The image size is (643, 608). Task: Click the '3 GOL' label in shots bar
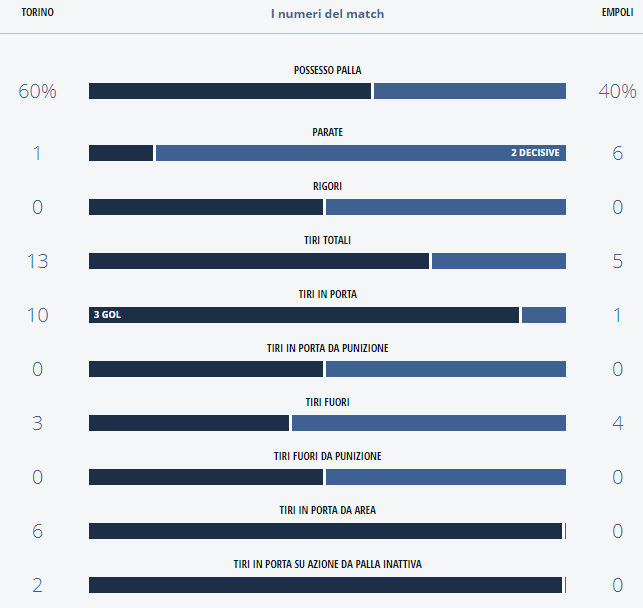107,315
